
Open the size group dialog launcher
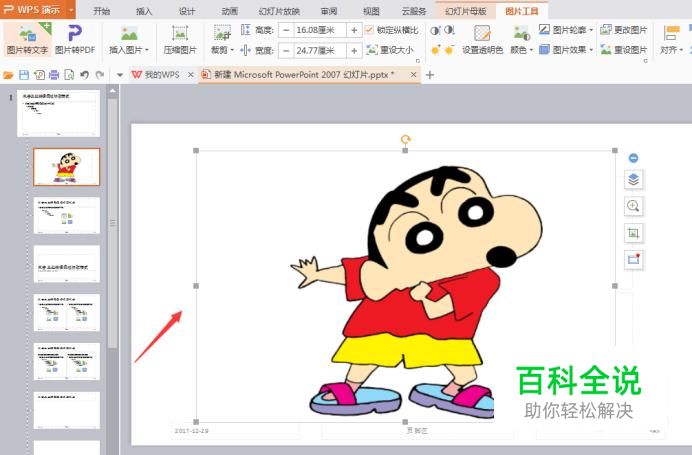[418, 61]
